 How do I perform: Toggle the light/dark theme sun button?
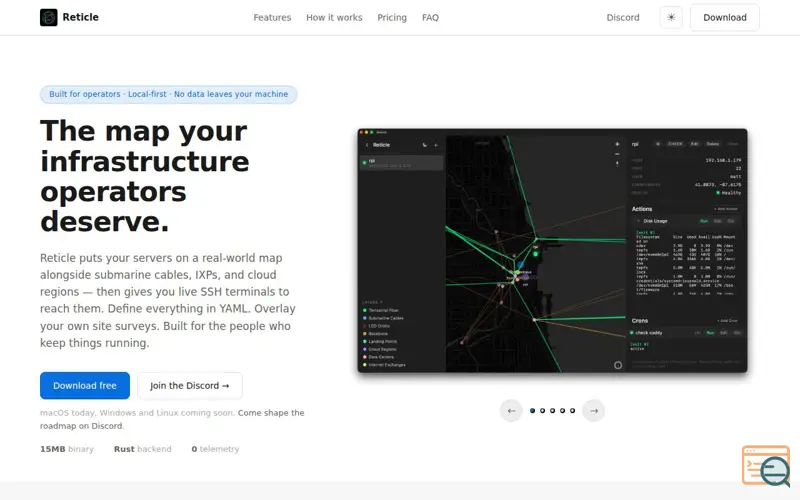point(671,17)
